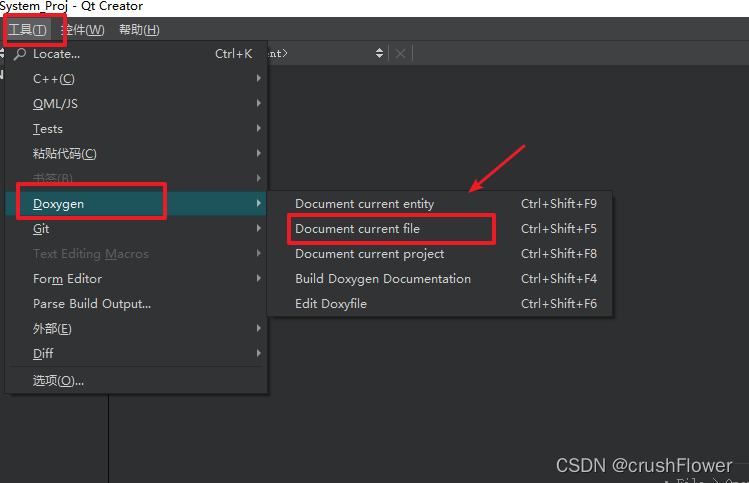Click the Doxygen submenu arrow
The width and height of the screenshot is (749, 483).
258,203
